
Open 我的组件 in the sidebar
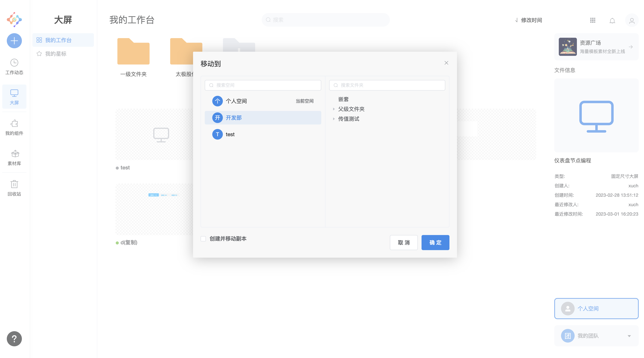[14, 127]
